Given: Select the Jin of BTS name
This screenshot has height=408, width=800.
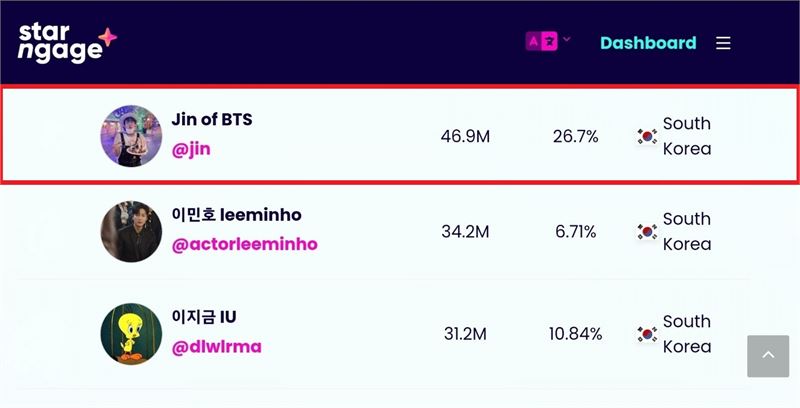Looking at the screenshot, I should pyautogui.click(x=212, y=119).
